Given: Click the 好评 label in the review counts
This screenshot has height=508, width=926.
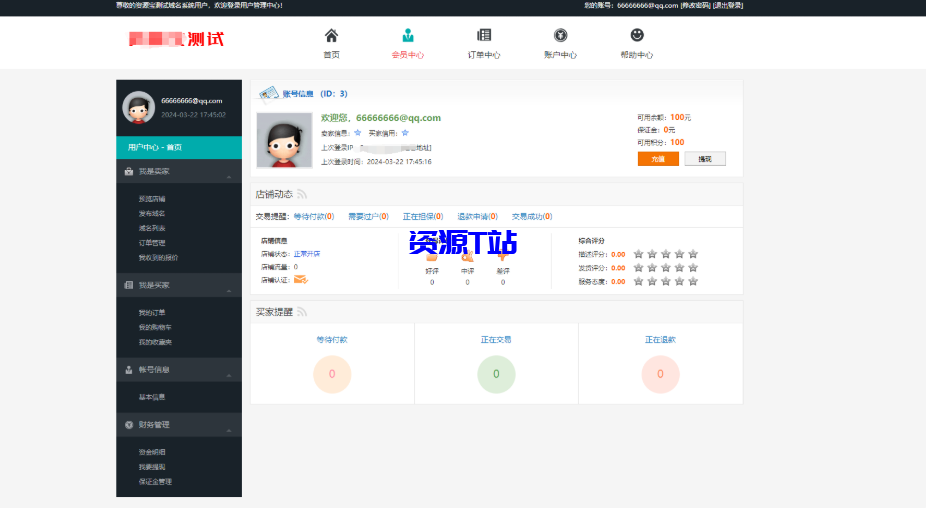Looking at the screenshot, I should coord(432,271).
